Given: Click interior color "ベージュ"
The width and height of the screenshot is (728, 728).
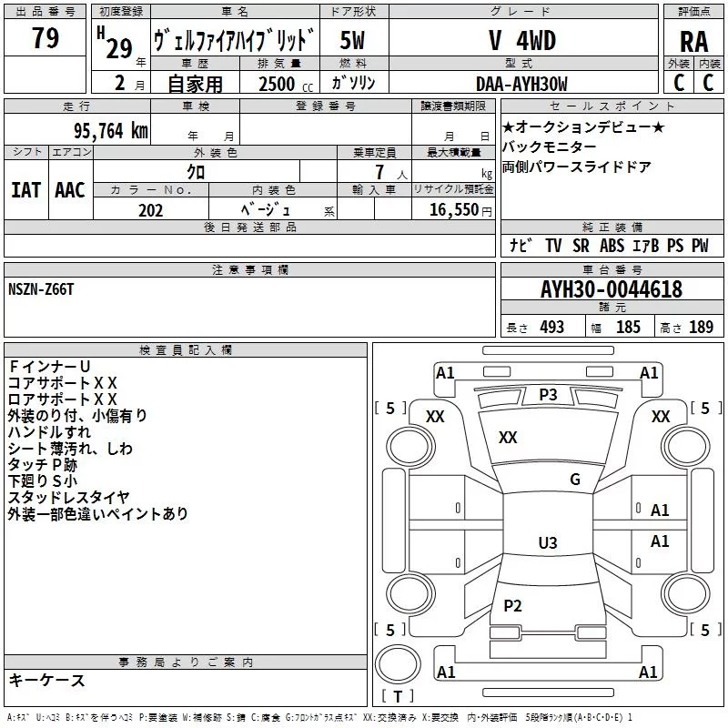Looking at the screenshot, I should [266, 210].
